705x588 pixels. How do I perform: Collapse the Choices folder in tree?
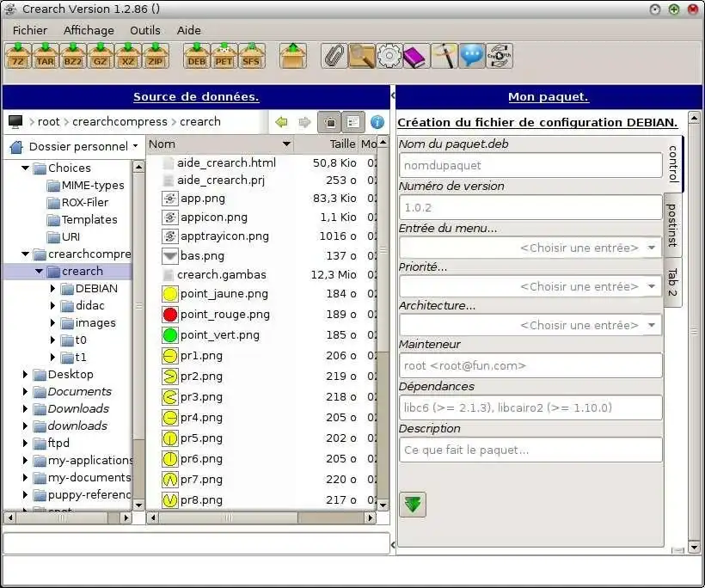click(25, 168)
